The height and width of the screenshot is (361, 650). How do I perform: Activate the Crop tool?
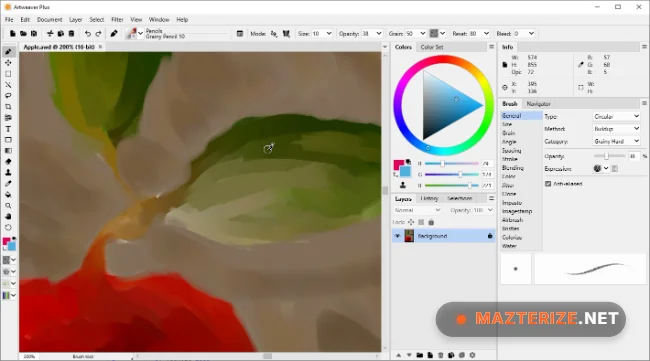tap(8, 107)
